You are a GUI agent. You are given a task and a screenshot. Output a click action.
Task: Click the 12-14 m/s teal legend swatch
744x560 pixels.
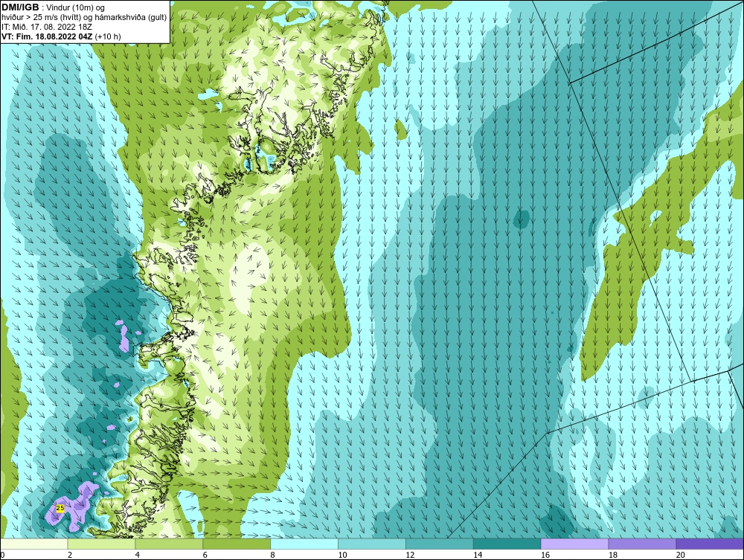coord(440,544)
